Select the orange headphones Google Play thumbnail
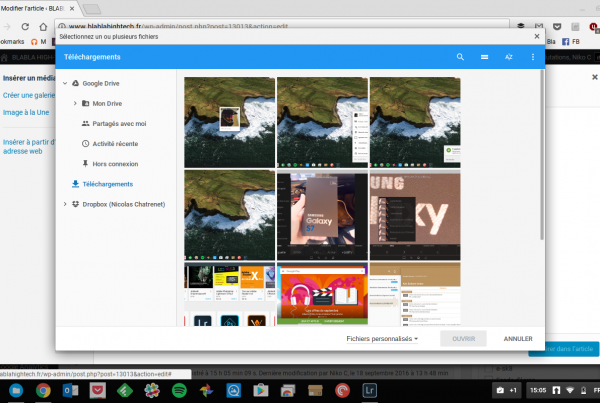The image size is (600, 403). pyautogui.click(x=322, y=294)
